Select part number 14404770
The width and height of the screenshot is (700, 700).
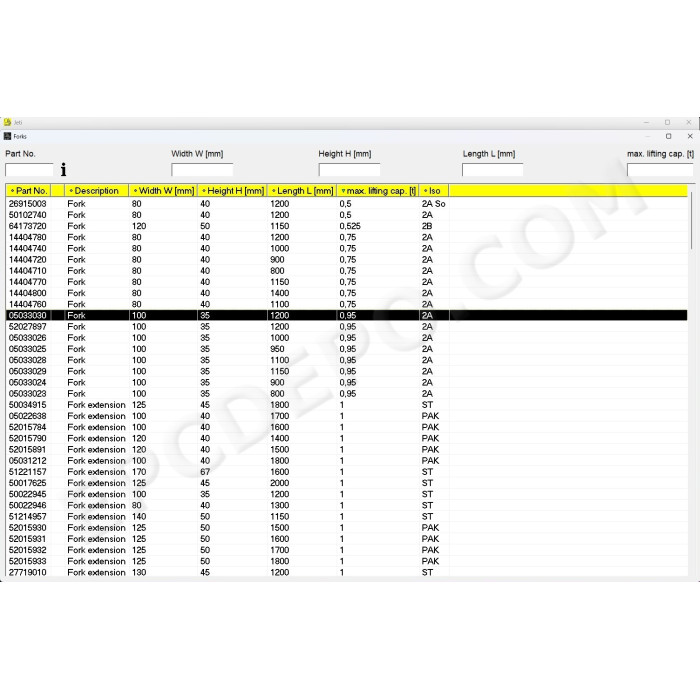[28, 282]
